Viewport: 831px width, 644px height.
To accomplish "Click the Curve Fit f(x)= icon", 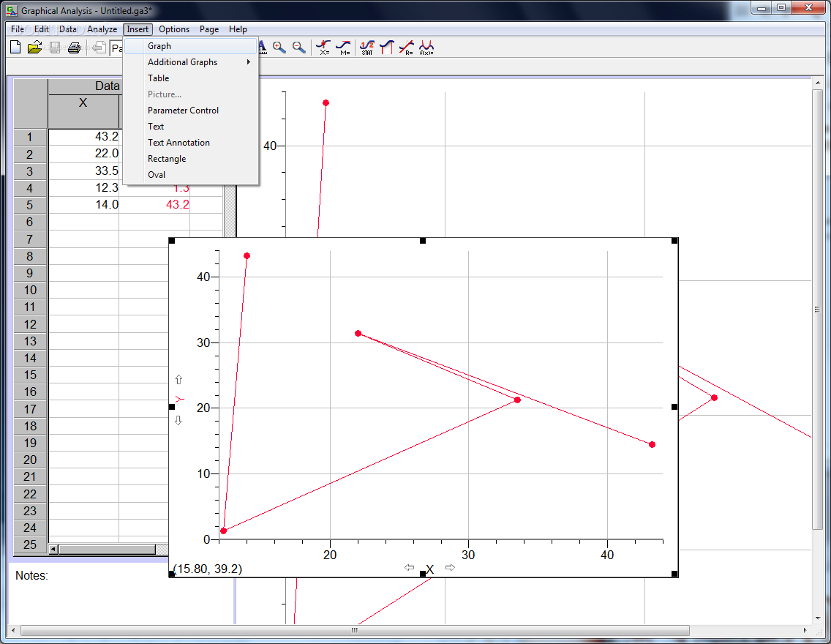I will tap(426, 48).
